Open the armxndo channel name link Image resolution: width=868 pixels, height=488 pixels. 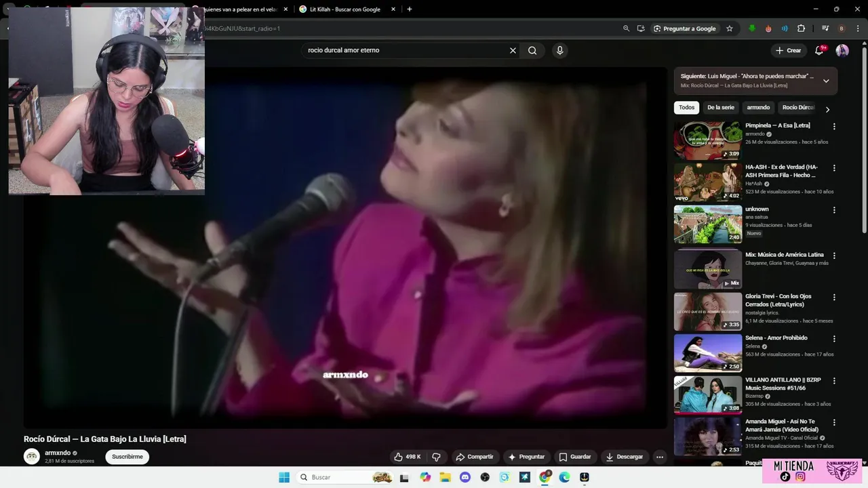click(x=58, y=453)
